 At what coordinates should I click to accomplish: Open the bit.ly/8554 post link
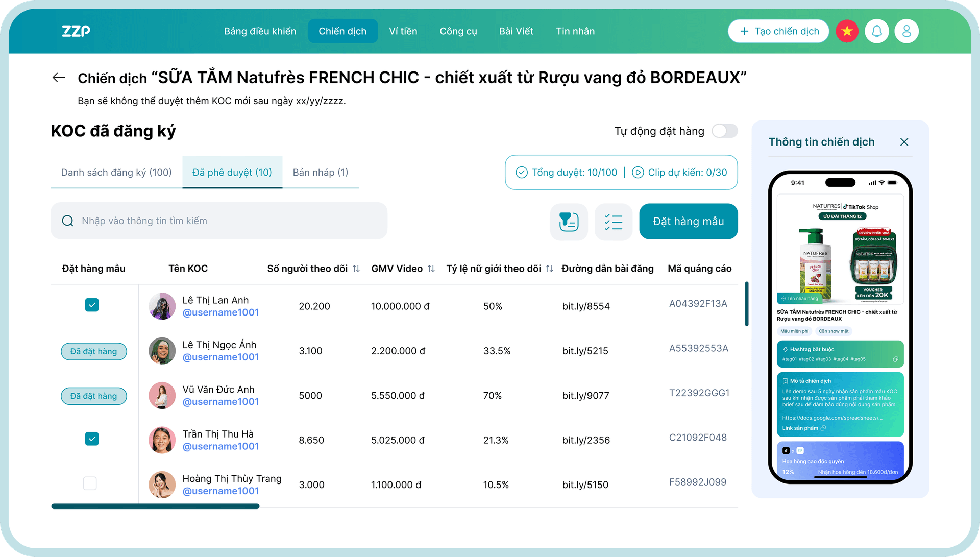586,306
